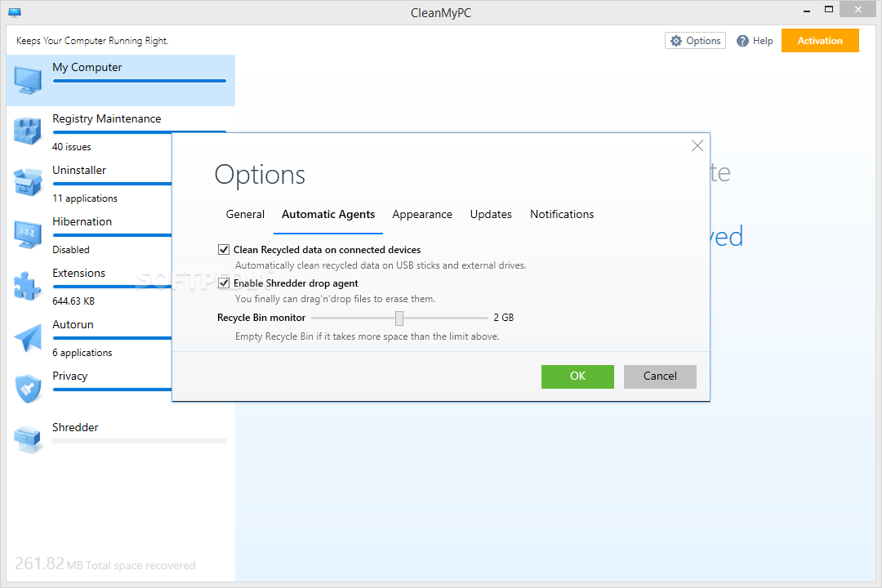882x588 pixels.
Task: Select the Registry Maintenance cubes icon
Action: point(28,131)
